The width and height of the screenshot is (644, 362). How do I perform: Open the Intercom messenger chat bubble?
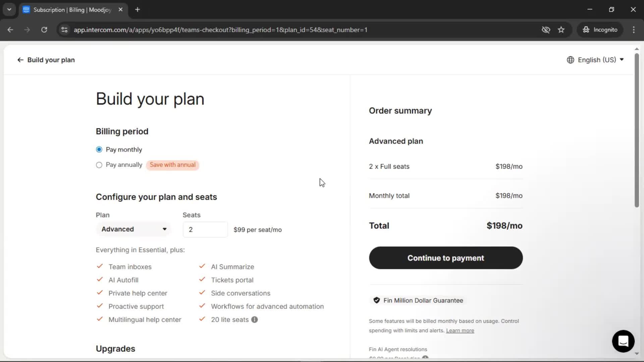click(x=623, y=341)
